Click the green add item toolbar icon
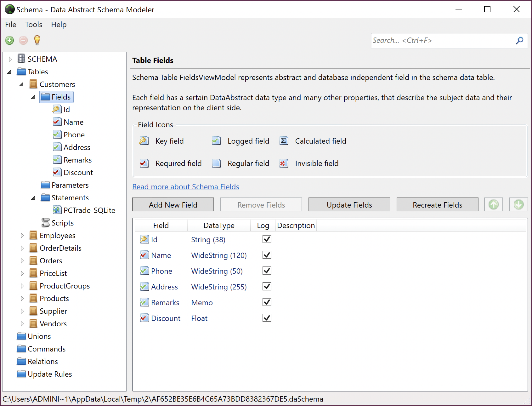The height and width of the screenshot is (406, 532). [x=9, y=40]
